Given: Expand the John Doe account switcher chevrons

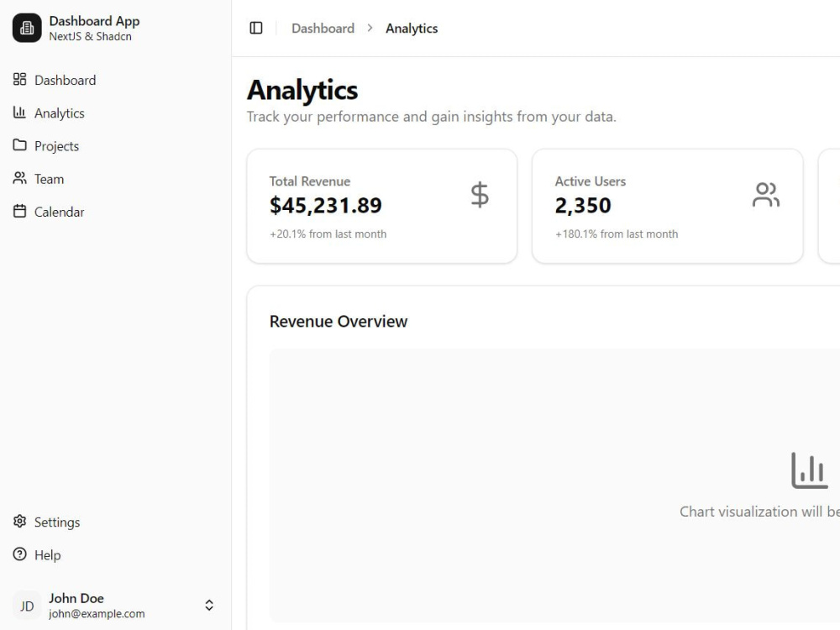Looking at the screenshot, I should click(209, 606).
